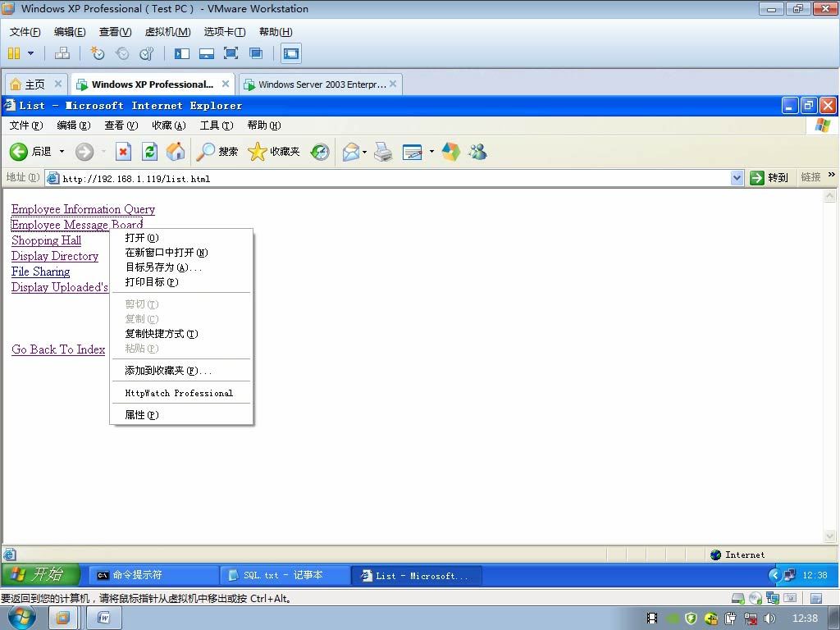Open the Employee Information Query link
This screenshot has width=840, height=630.
tap(83, 209)
